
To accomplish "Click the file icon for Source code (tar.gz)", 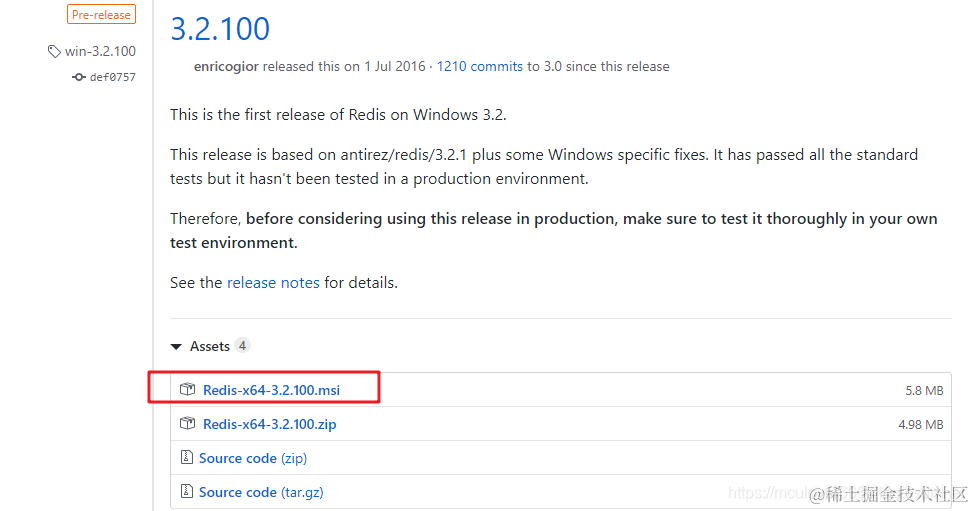I will pyautogui.click(x=186, y=492).
